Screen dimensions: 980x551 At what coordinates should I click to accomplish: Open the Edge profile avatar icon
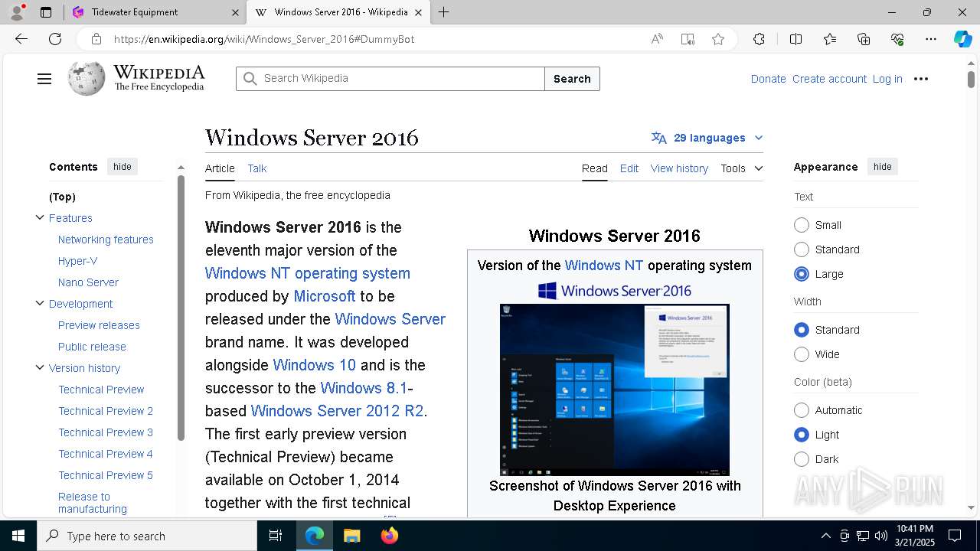tap(17, 12)
